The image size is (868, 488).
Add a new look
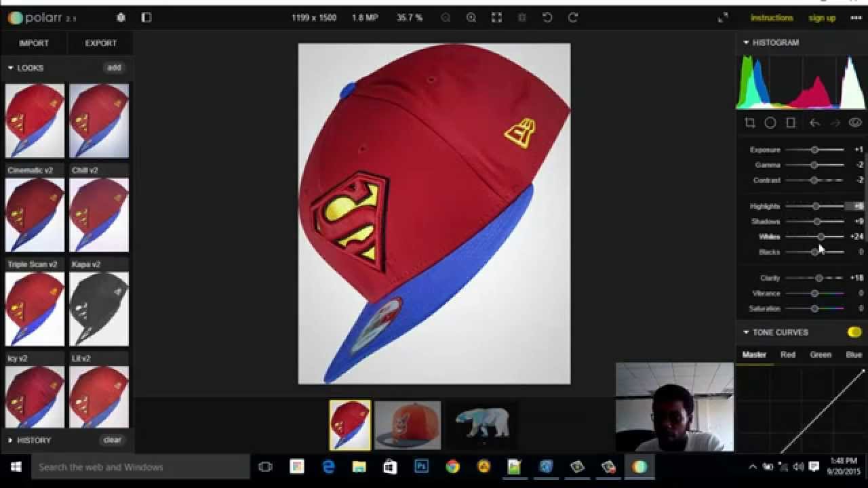[x=114, y=68]
